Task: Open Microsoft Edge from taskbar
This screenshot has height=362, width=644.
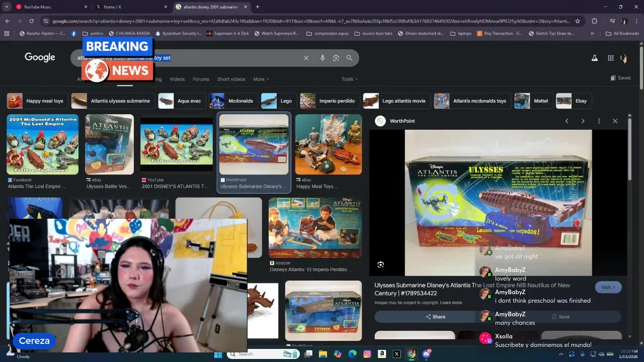Action: 353,354
